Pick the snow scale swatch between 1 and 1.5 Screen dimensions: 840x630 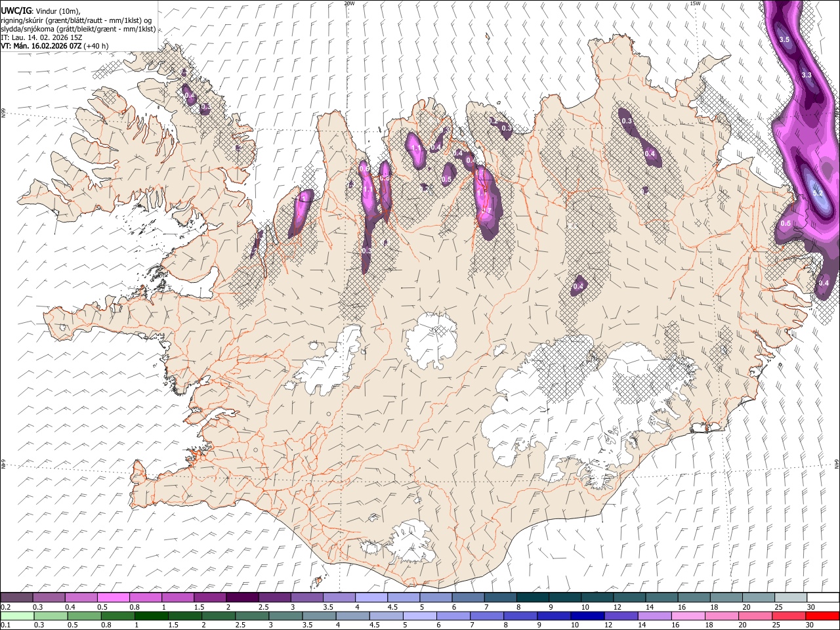click(x=178, y=597)
